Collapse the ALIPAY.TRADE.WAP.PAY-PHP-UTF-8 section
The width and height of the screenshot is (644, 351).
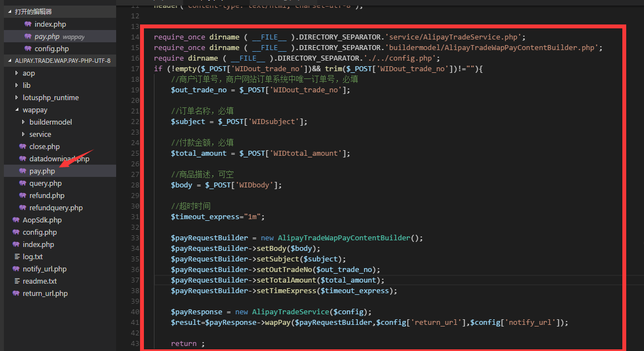pyautogui.click(x=10, y=61)
